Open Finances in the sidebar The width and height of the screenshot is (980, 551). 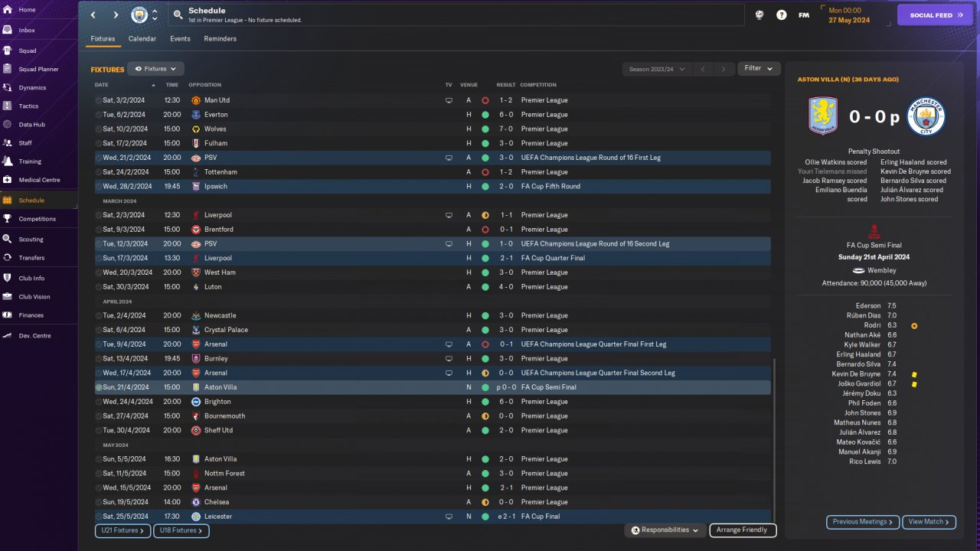[x=31, y=315]
